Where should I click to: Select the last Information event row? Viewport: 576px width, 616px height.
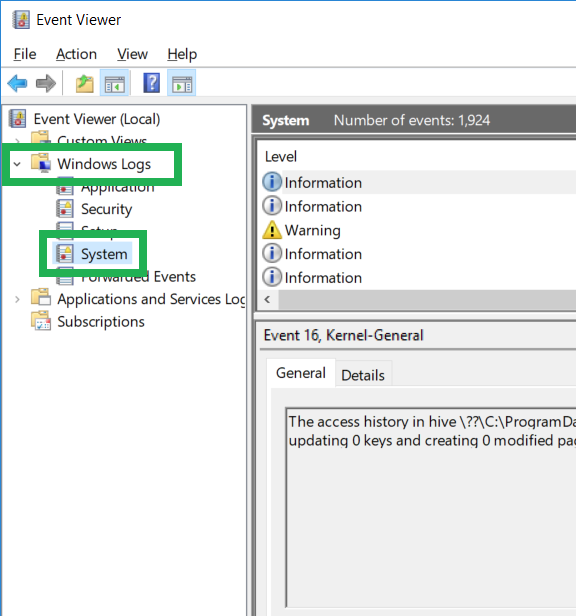click(419, 278)
